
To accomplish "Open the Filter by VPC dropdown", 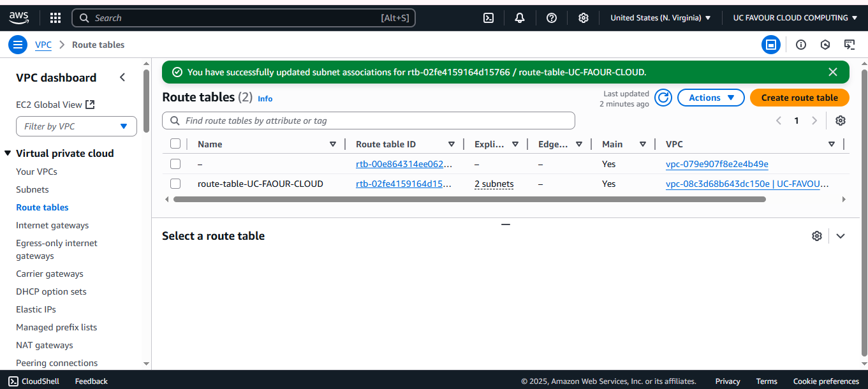I will tap(77, 126).
